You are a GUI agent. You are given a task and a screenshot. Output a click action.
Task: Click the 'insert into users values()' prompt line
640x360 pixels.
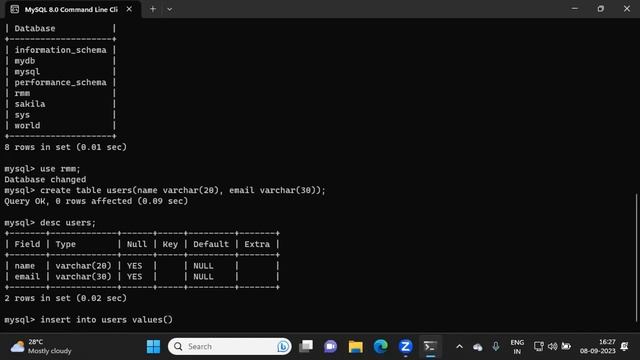[89, 320]
